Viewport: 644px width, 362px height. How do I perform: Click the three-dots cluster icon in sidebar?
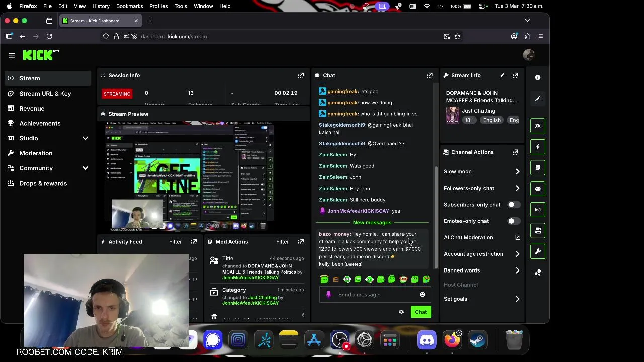(538, 273)
